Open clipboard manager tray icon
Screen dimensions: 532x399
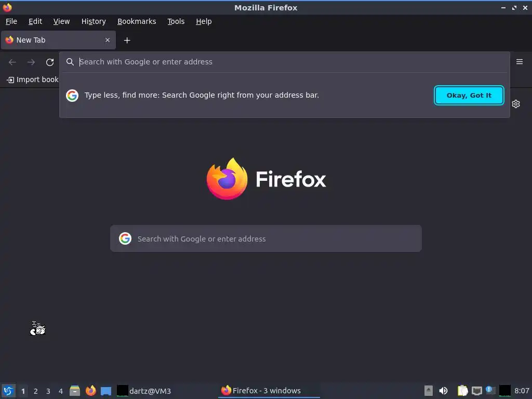(x=462, y=391)
